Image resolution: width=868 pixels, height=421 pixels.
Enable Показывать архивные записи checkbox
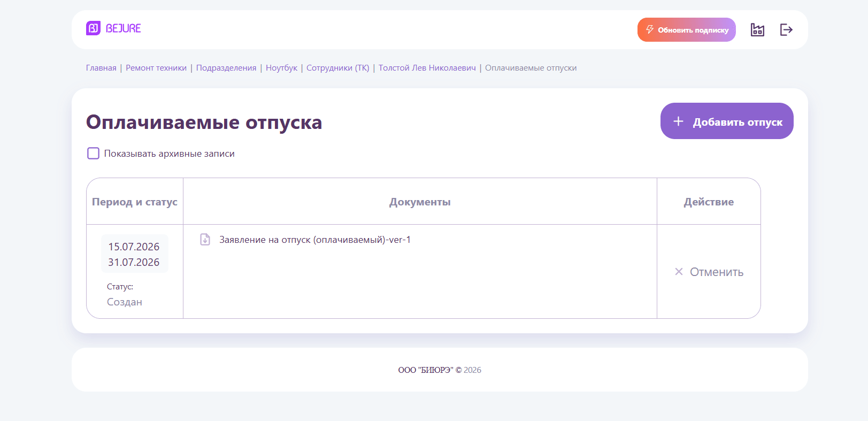click(x=93, y=154)
